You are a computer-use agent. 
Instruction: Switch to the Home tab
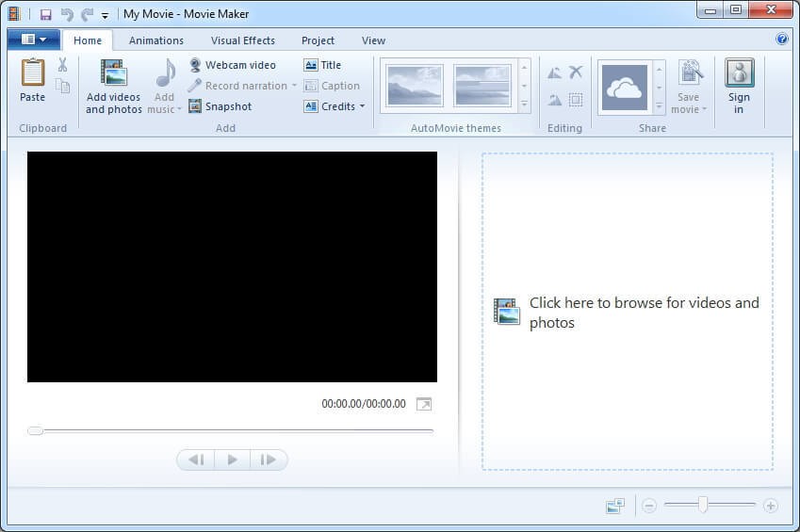[x=88, y=40]
